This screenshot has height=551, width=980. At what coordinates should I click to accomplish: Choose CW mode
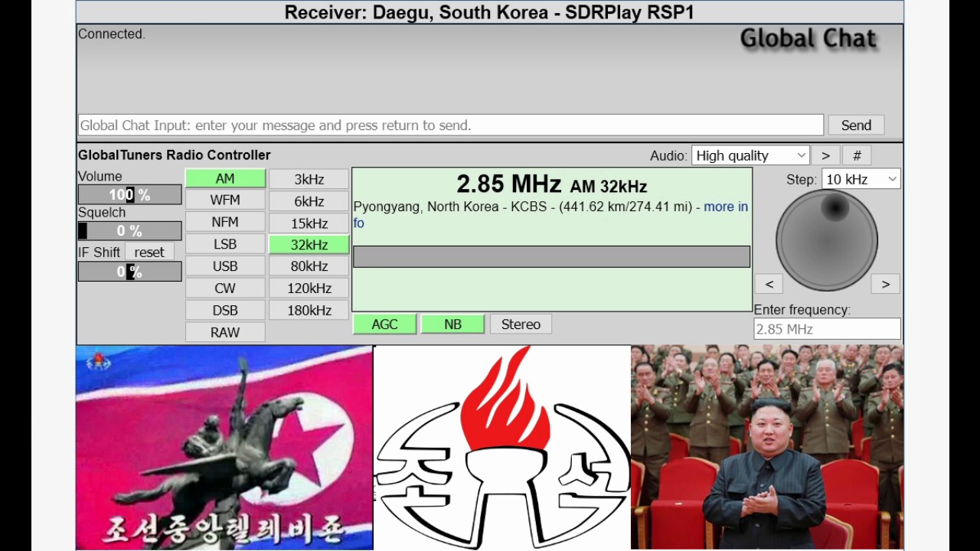click(225, 289)
